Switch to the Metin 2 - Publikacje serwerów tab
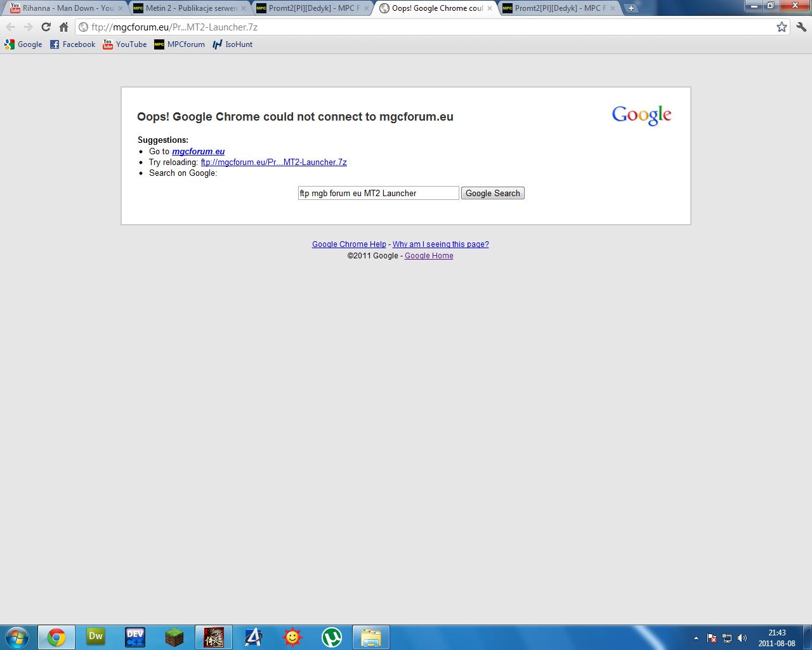This screenshot has width=812, height=650. click(x=189, y=8)
